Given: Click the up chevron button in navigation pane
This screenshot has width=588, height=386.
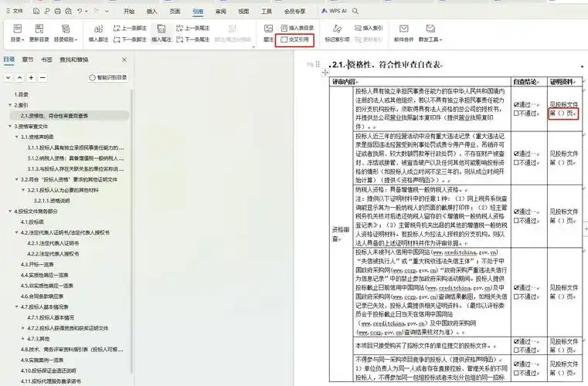Looking at the screenshot, I should coord(20,77).
